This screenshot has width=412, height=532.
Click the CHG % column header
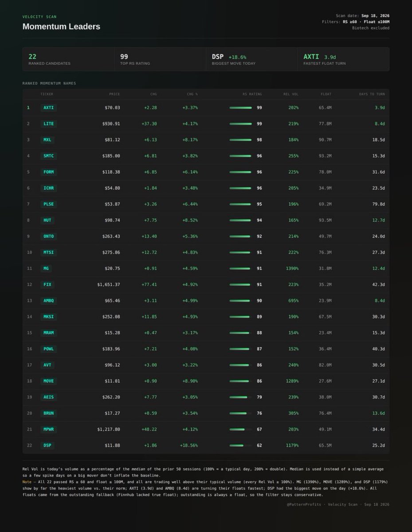pos(192,94)
